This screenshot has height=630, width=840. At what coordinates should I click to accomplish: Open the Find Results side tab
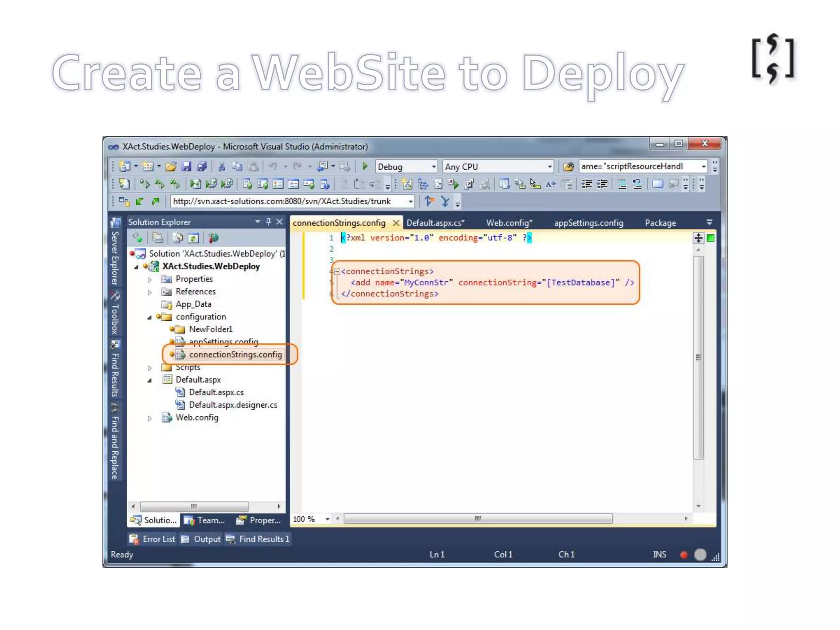pos(115,369)
